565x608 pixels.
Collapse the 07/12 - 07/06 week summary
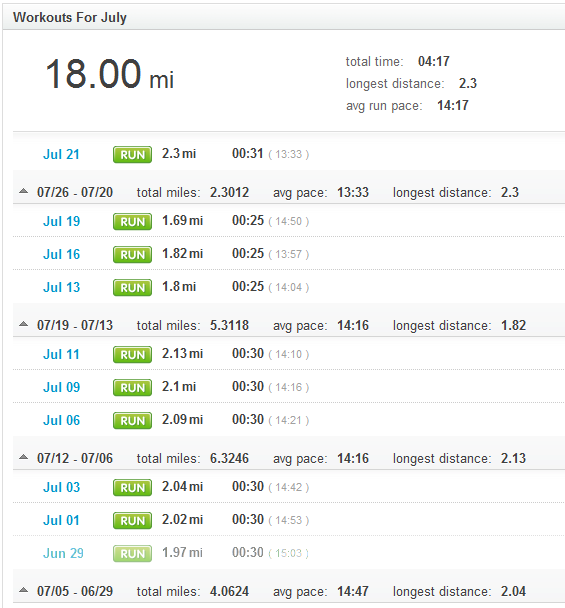point(24,457)
